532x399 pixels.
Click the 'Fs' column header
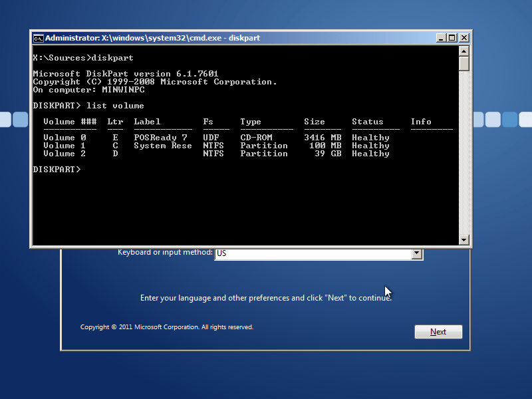point(208,122)
